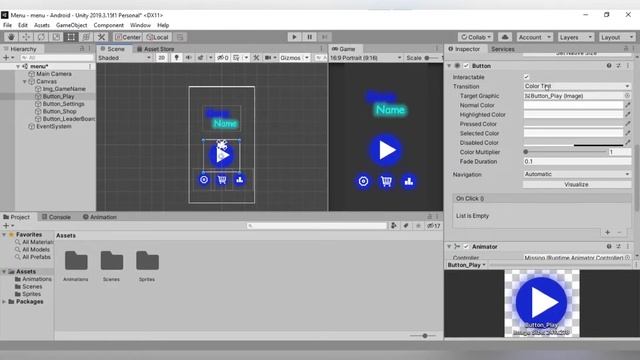Open Button component options menu
The width and height of the screenshot is (640, 360).
(628, 66)
